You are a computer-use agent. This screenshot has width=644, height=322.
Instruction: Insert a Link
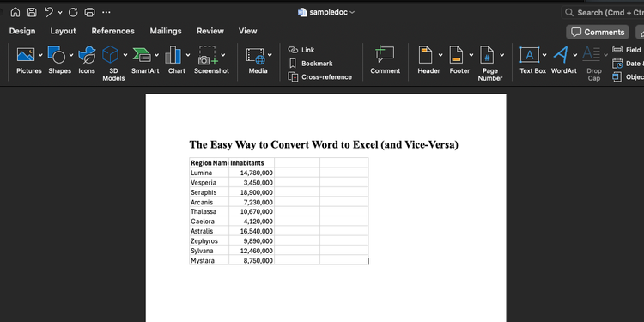(301, 50)
